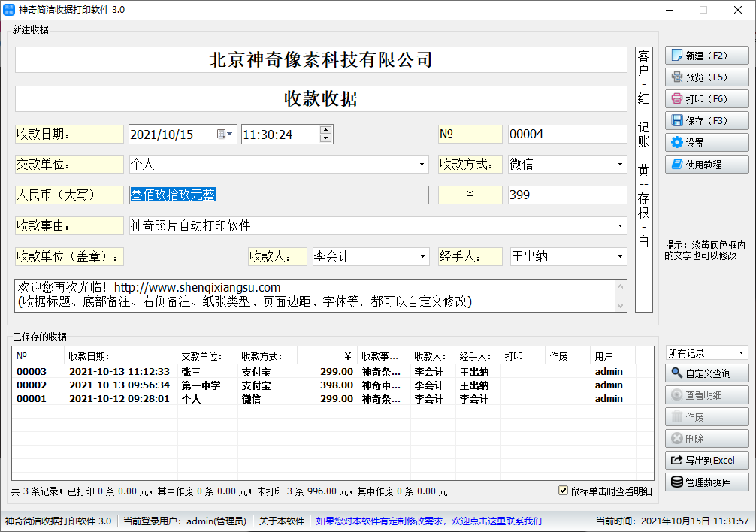Expand the 交款单位 payer dropdown

[x=422, y=165]
